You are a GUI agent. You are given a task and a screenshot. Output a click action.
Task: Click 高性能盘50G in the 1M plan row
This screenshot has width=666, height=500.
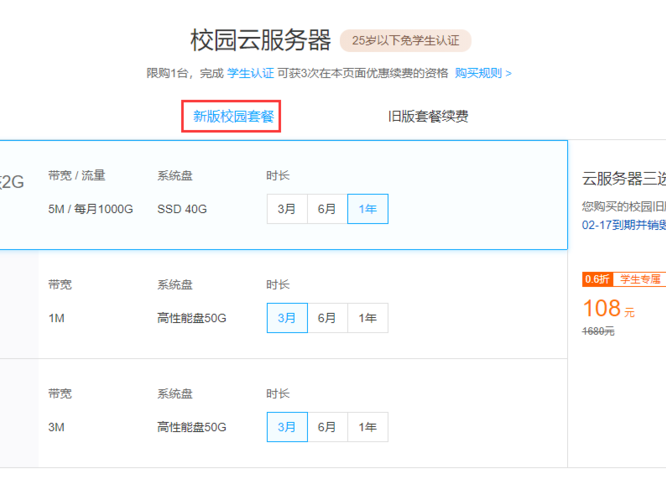192,318
